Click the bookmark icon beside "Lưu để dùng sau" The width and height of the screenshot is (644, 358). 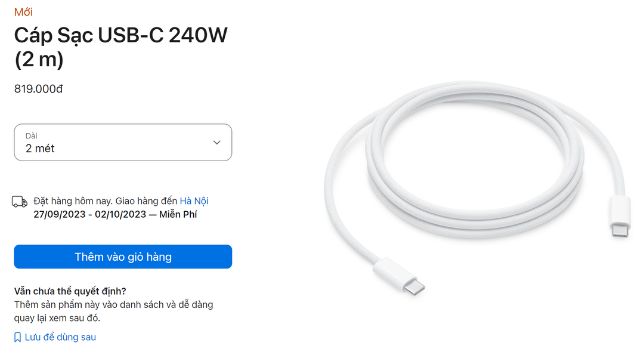click(x=19, y=337)
